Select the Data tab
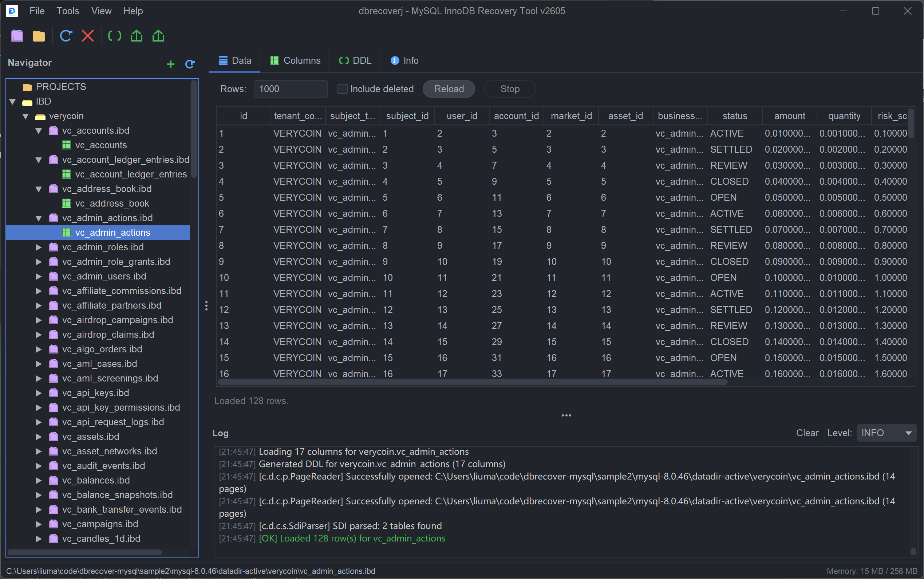Screen dimensions: 924x579 point(234,60)
